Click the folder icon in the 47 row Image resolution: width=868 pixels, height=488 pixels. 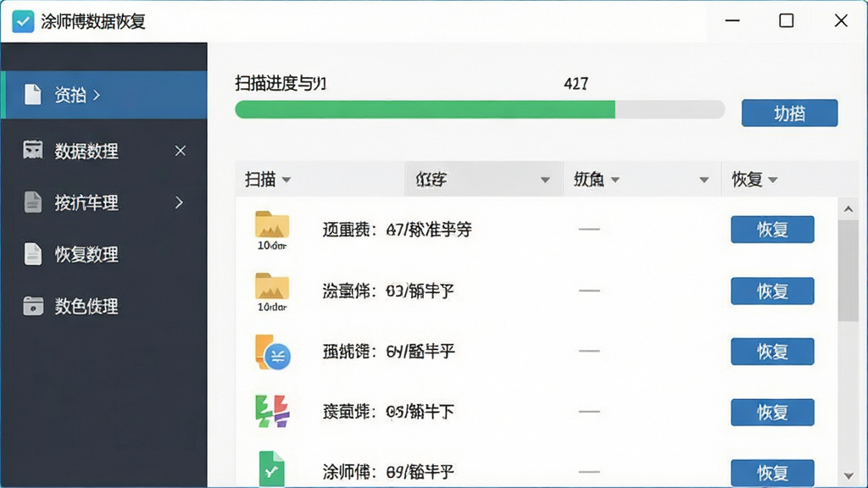point(272,225)
